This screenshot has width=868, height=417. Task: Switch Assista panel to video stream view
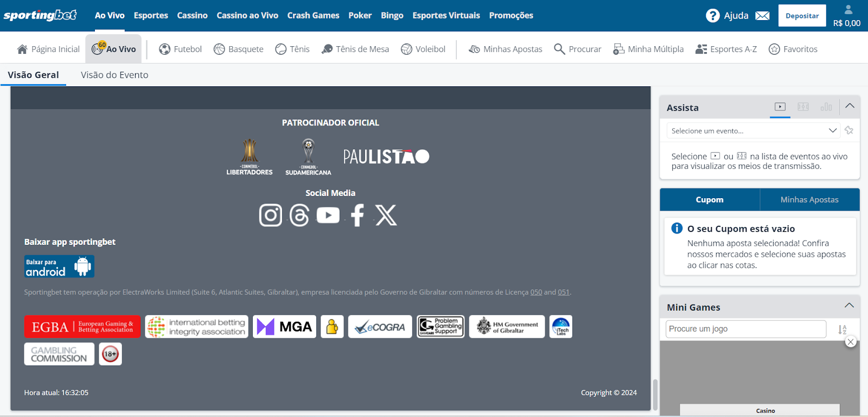point(780,107)
